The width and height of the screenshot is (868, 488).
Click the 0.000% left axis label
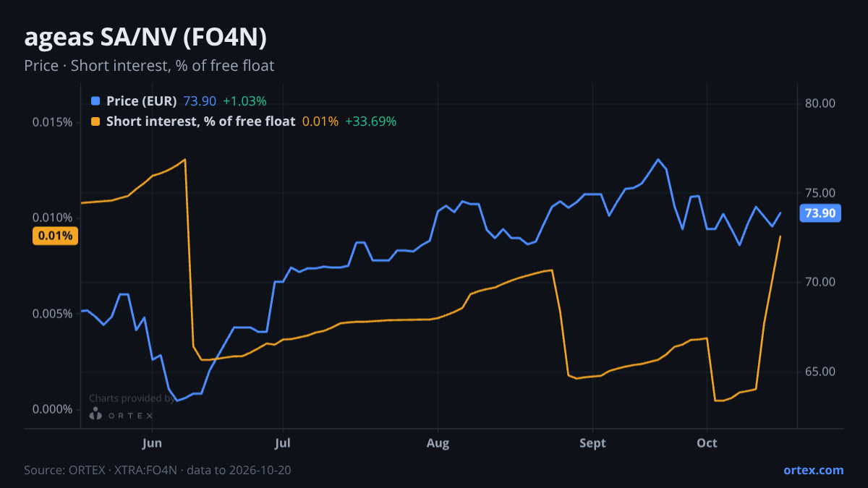[x=52, y=409]
